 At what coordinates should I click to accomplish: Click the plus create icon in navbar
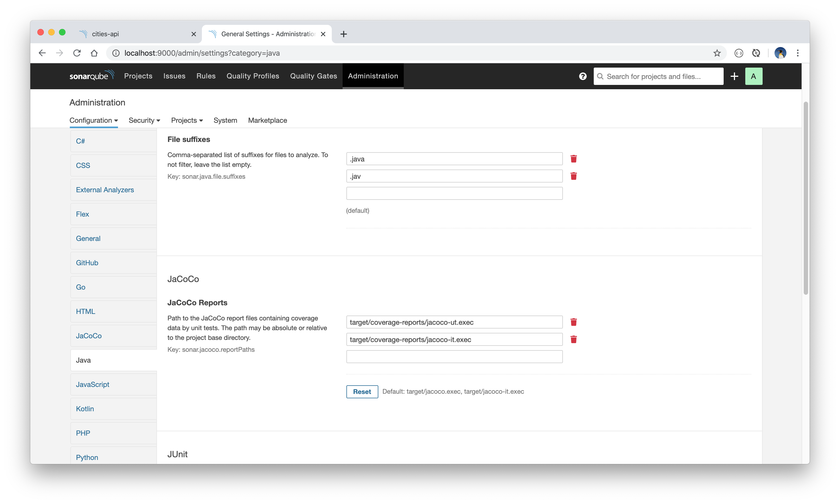pos(734,77)
